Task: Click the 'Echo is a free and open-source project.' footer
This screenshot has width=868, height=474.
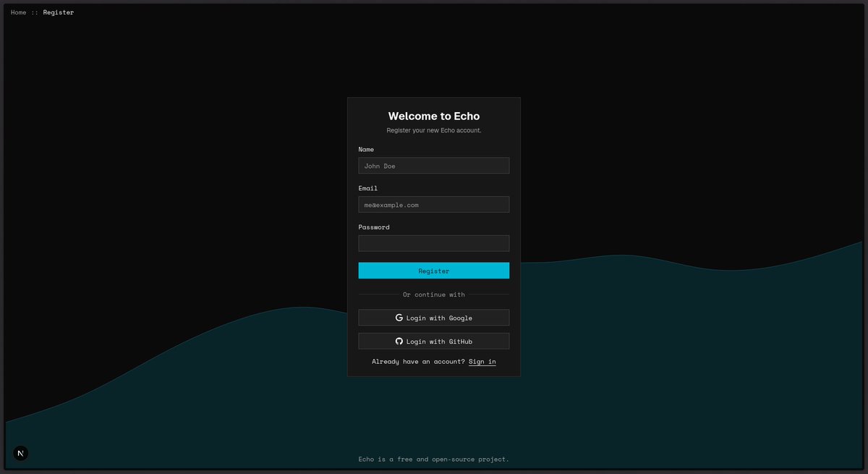Action: [x=434, y=459]
